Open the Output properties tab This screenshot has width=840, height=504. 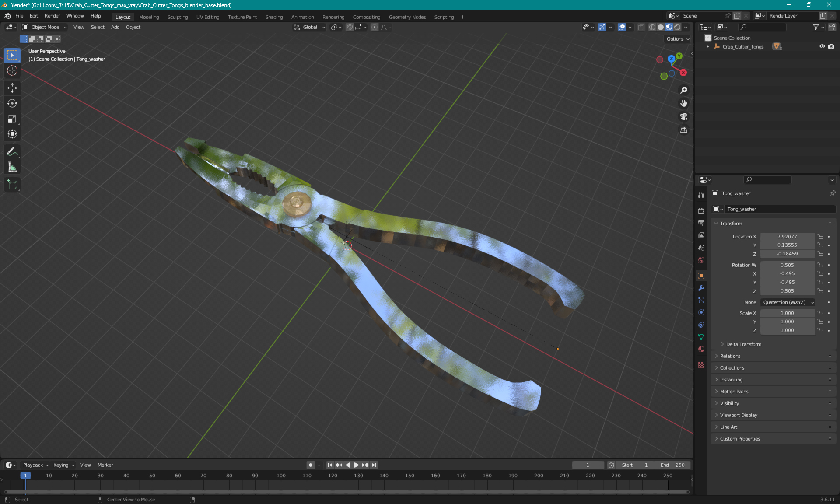[x=701, y=223]
